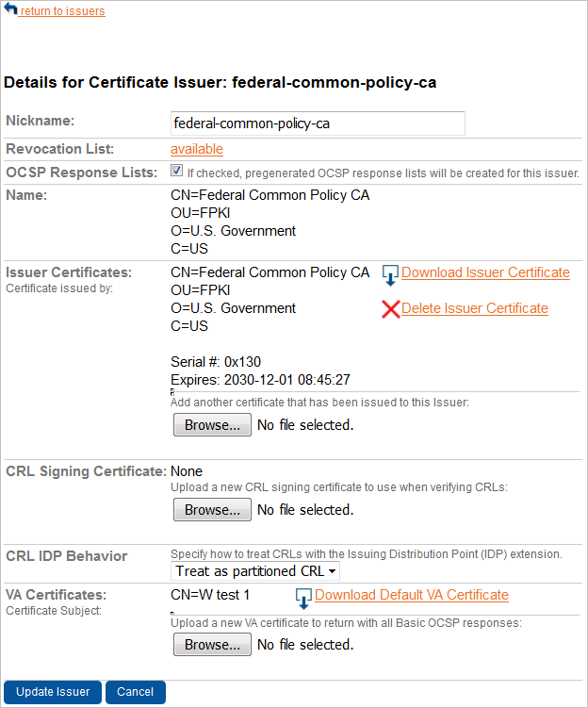Image resolution: width=588 pixels, height=708 pixels.
Task: Click the Download Issuer Certificate arrow icon
Action: [391, 274]
